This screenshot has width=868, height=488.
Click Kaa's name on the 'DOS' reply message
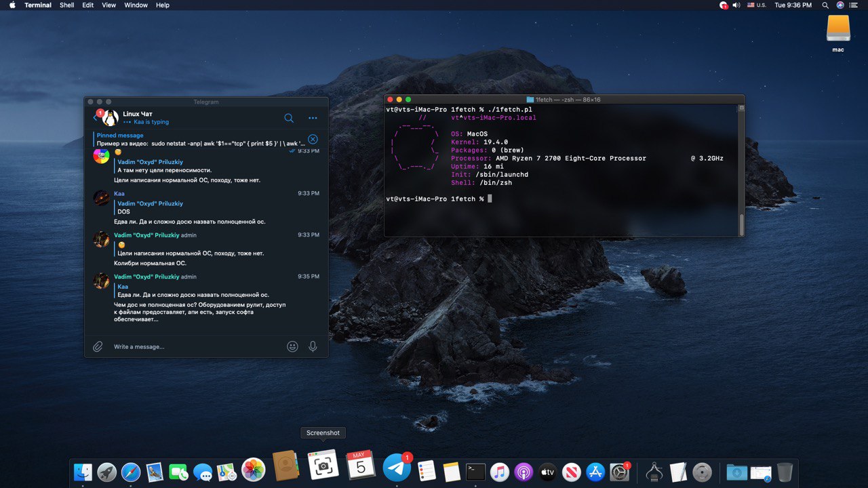pos(119,194)
